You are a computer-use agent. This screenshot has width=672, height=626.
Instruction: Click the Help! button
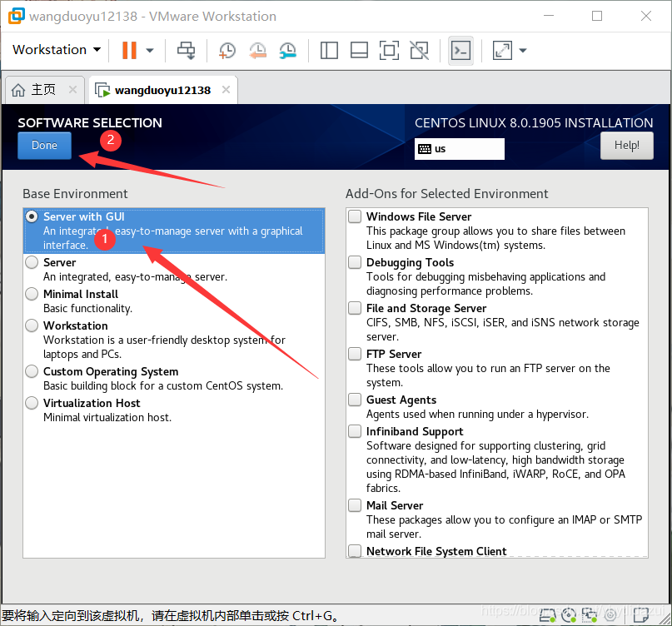coord(626,145)
